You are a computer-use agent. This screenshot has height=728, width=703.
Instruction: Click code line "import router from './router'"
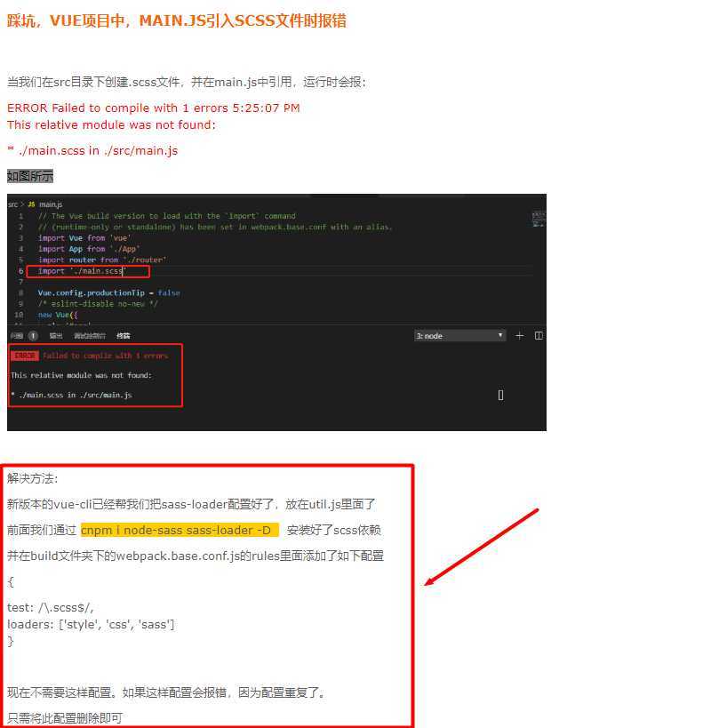click(x=102, y=260)
